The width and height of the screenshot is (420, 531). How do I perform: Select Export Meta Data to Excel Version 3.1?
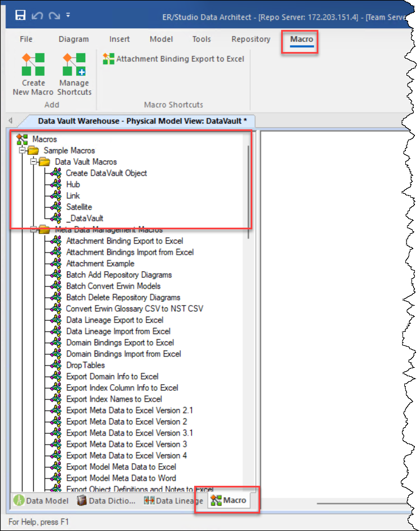[129, 433]
